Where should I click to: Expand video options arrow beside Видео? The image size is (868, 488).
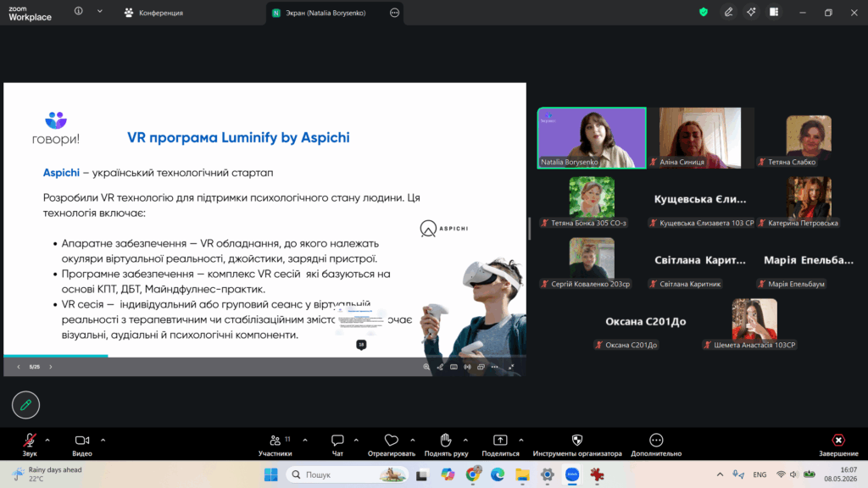click(x=103, y=441)
